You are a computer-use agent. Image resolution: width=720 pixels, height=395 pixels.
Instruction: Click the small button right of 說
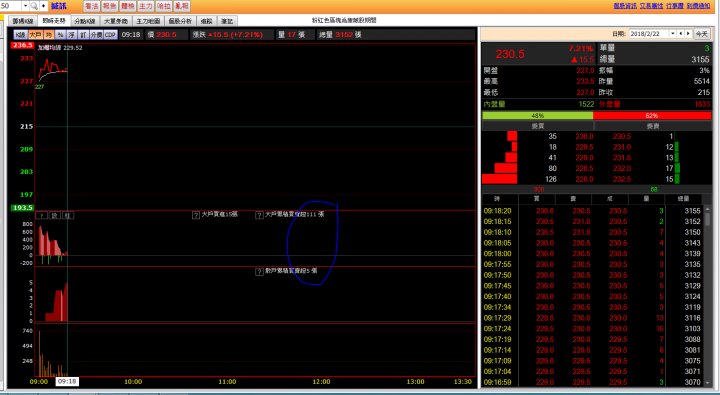(68, 215)
